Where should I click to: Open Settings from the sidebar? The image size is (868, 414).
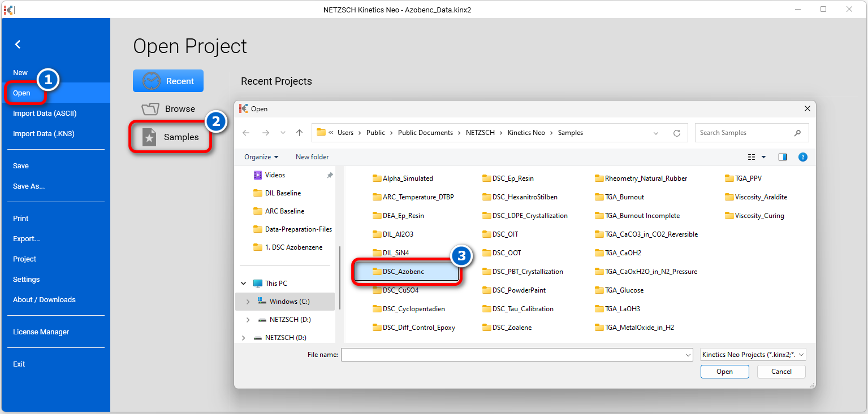point(27,279)
